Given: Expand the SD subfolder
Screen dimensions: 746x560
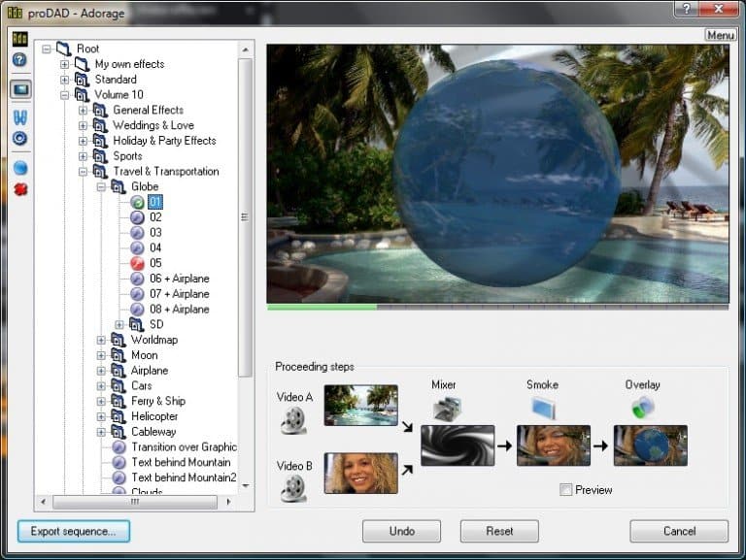Looking at the screenshot, I should (119, 325).
